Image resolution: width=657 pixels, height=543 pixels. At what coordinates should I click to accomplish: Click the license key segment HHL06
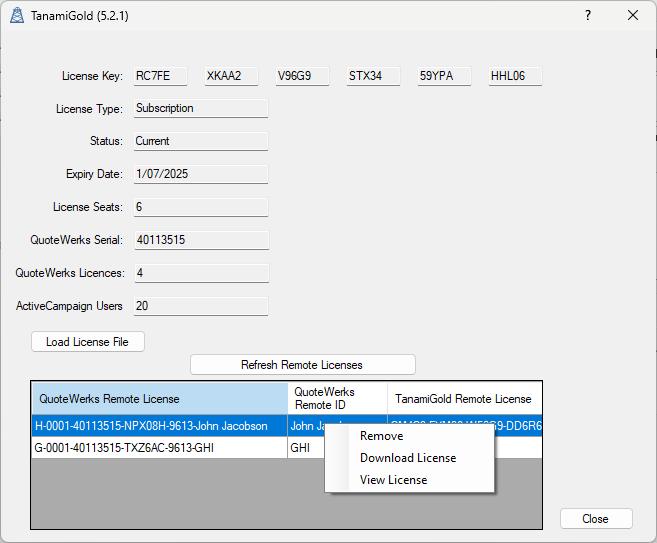point(514,76)
